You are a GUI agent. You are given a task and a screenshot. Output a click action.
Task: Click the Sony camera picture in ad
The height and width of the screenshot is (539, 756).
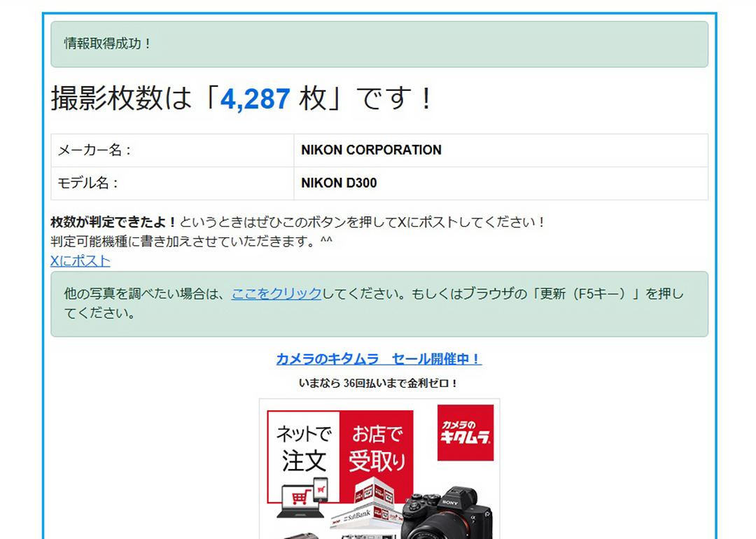click(x=449, y=513)
